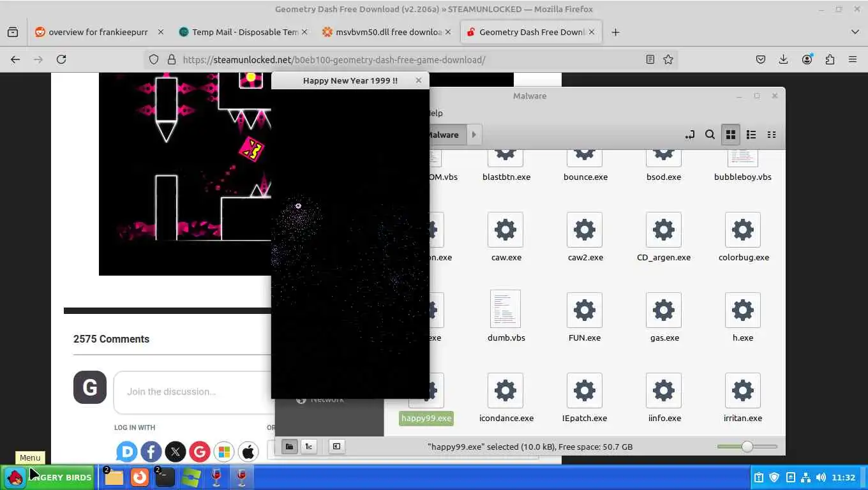
Task: Switch Malware window to icon view
Action: click(x=731, y=135)
